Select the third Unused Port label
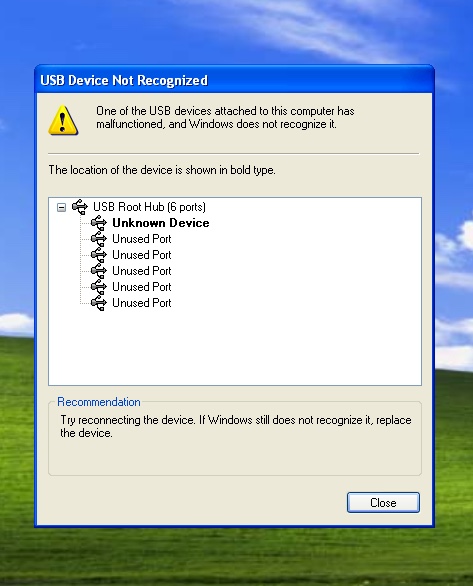Image resolution: width=473 pixels, height=586 pixels. pos(142,271)
